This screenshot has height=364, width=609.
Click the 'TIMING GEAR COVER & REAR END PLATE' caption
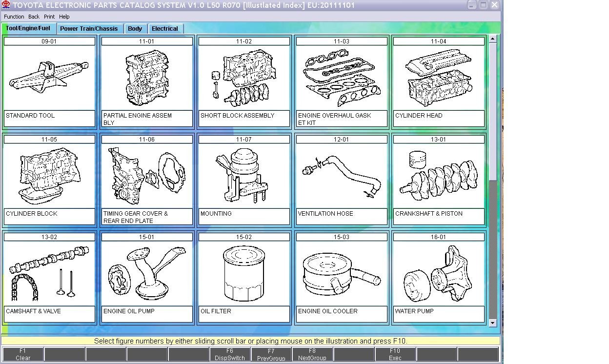tap(136, 217)
